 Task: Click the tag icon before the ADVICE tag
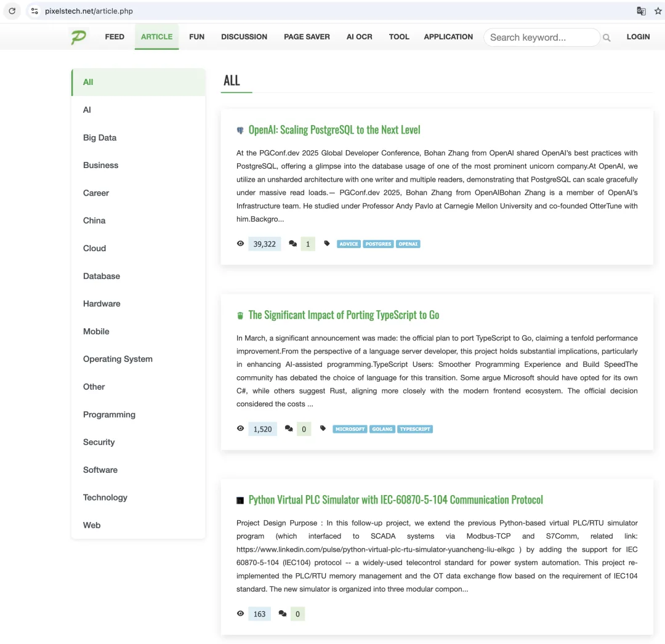click(326, 243)
